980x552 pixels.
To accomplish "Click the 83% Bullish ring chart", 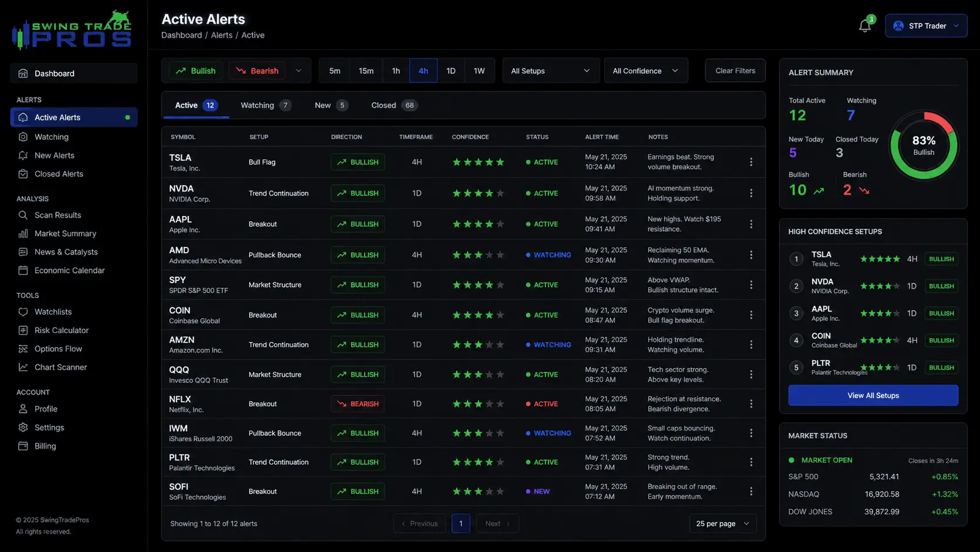I will 924,145.
